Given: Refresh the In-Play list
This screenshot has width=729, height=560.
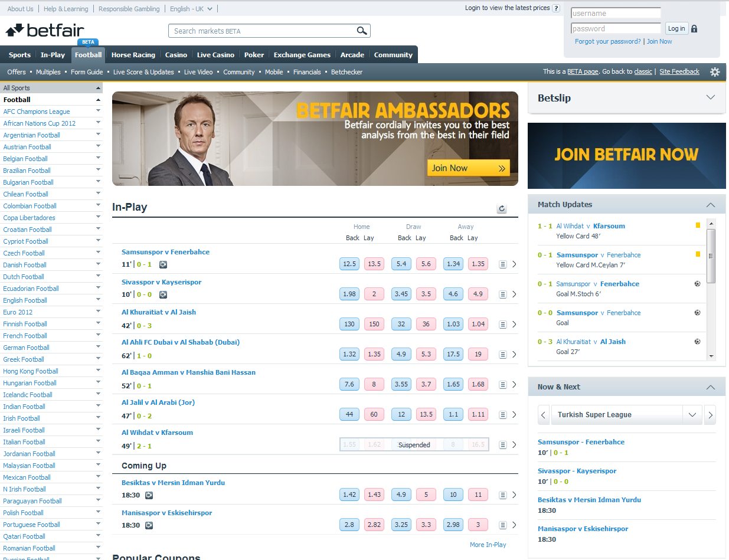Looking at the screenshot, I should pyautogui.click(x=502, y=208).
